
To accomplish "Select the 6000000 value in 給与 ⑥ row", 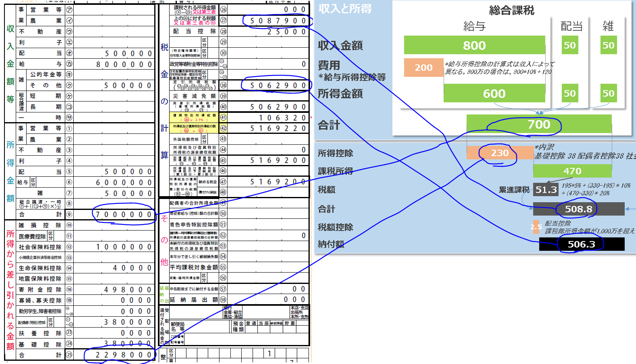I will [x=124, y=182].
